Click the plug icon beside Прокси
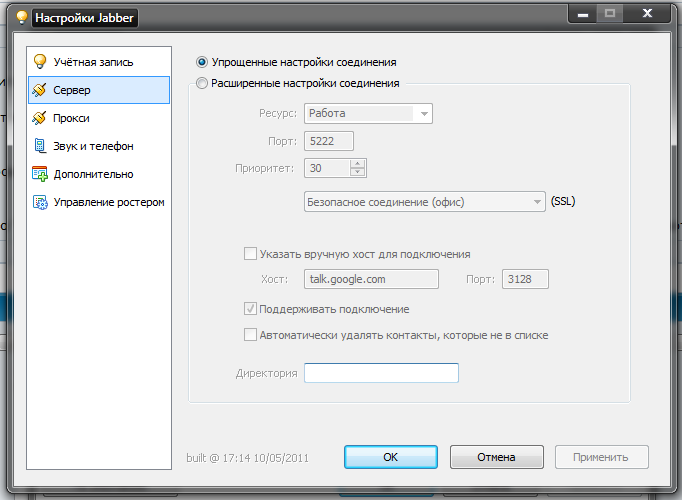Image resolution: width=682 pixels, height=500 pixels. coord(40,118)
